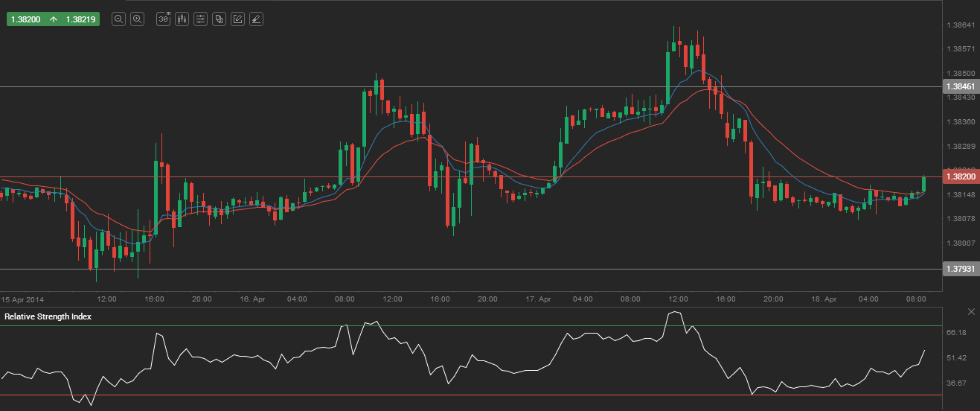Click the 17. Apr date marker
Screen dimensions: 980x411
tap(537, 299)
